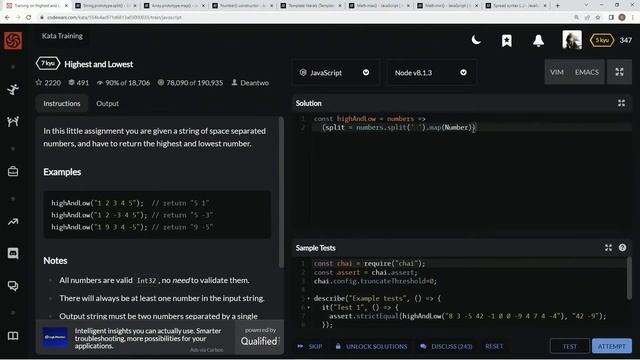Open the Discord chat sidebar icon
This screenshot has height=360, width=640.
point(13,253)
